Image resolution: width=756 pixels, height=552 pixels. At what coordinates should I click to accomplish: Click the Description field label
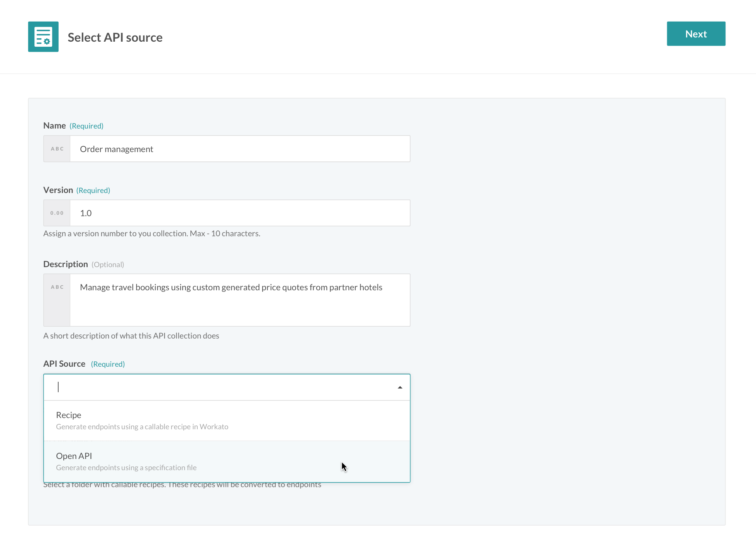point(66,264)
